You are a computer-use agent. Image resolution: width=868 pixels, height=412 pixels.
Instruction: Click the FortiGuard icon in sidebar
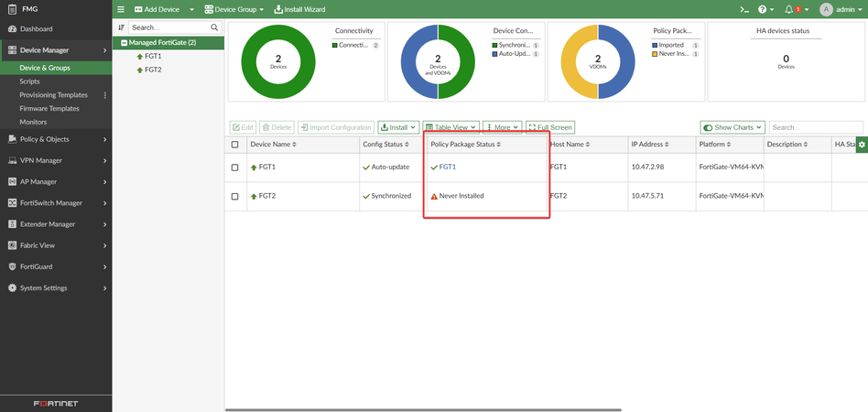12,266
